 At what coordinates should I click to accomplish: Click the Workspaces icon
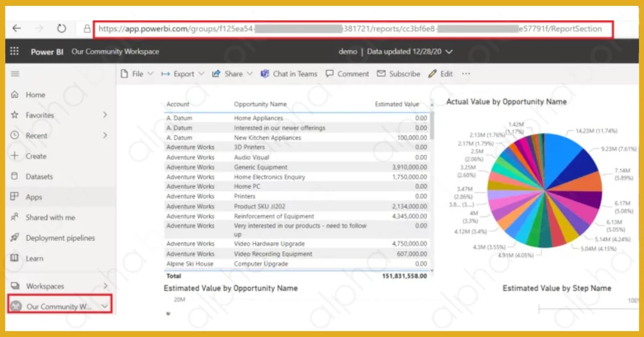(x=15, y=287)
